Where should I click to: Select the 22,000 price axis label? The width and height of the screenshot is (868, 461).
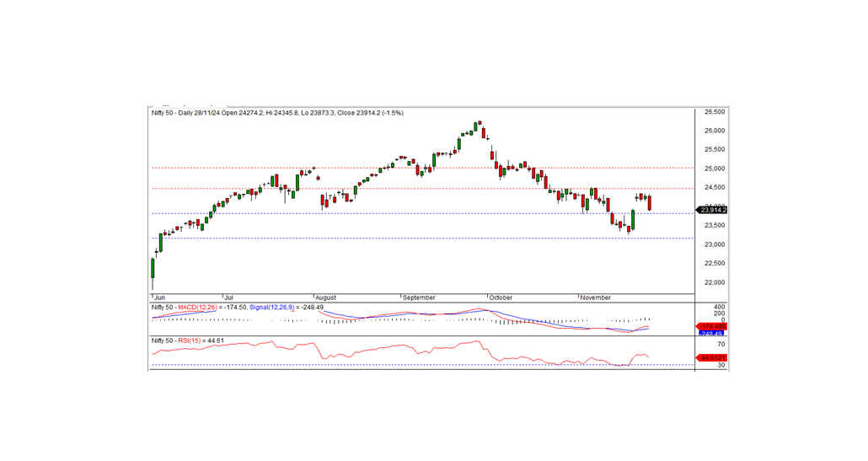714,282
